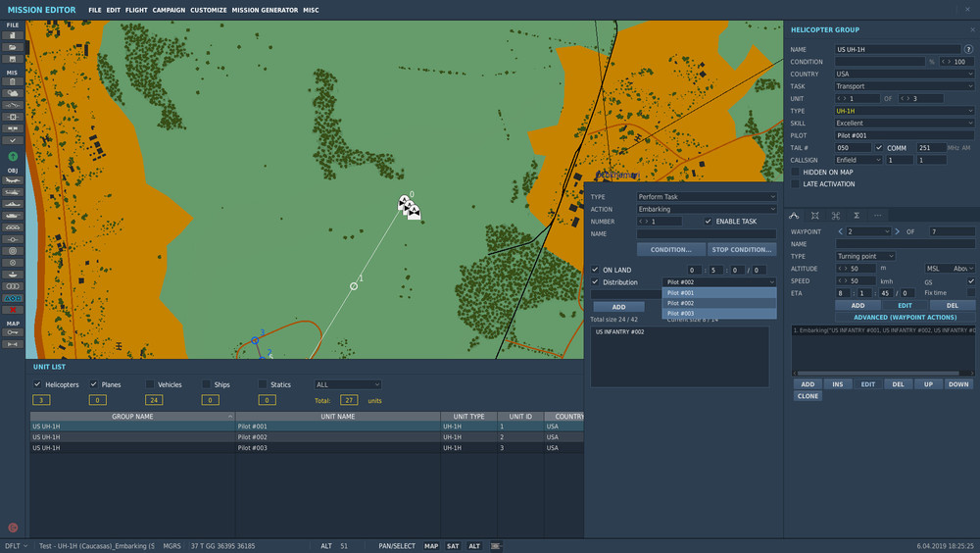Click the red exit icon bottom-left
Viewport: 980px width, 553px height.
click(13, 528)
